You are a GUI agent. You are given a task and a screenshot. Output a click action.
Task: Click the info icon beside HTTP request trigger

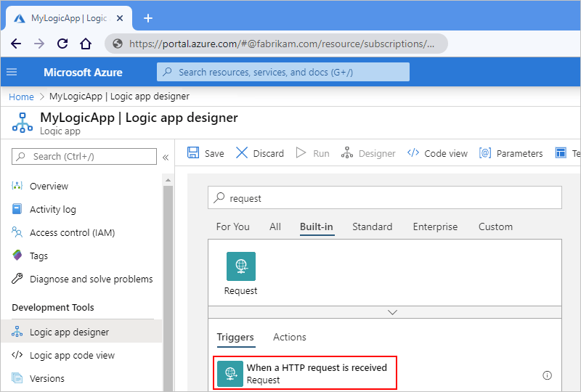pyautogui.click(x=547, y=375)
